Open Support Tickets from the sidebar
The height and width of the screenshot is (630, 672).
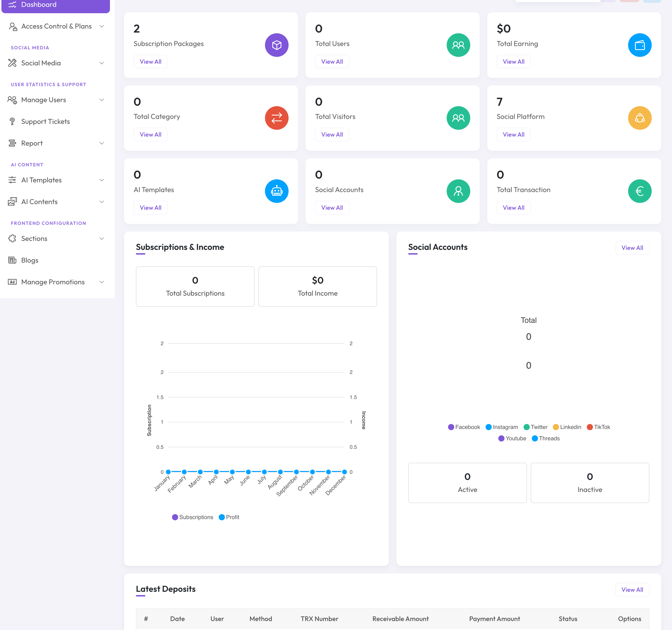pos(45,122)
